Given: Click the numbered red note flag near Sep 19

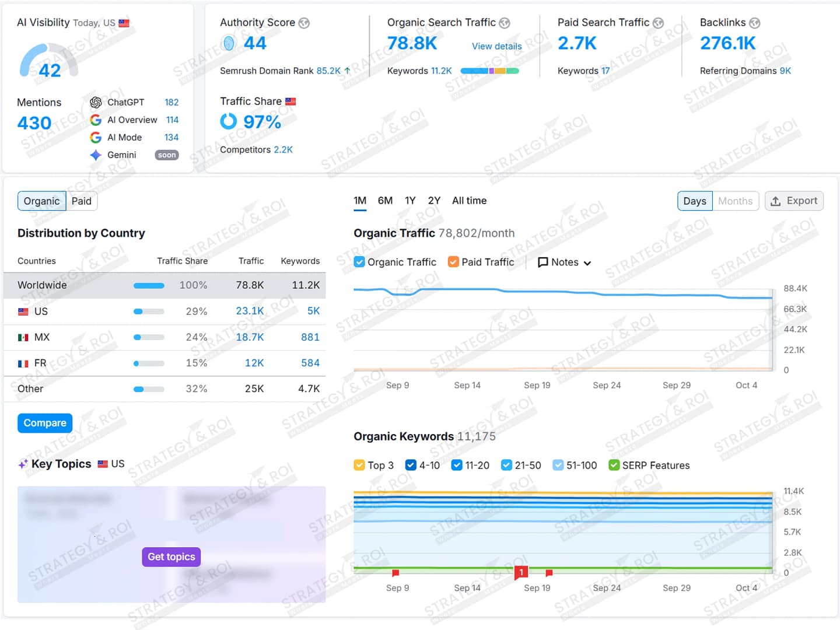Looking at the screenshot, I should [x=521, y=573].
